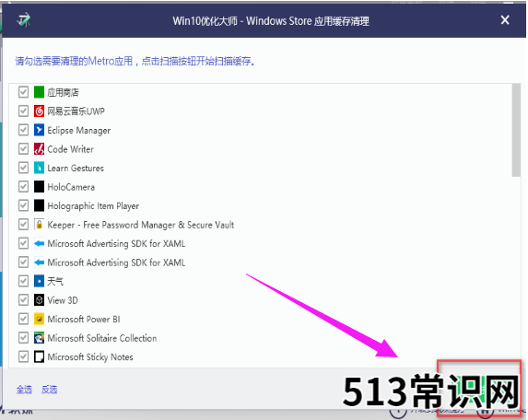Click the Microsoft Sticky Notes icon
Image resolution: width=528 pixels, height=420 pixels.
pos(39,356)
